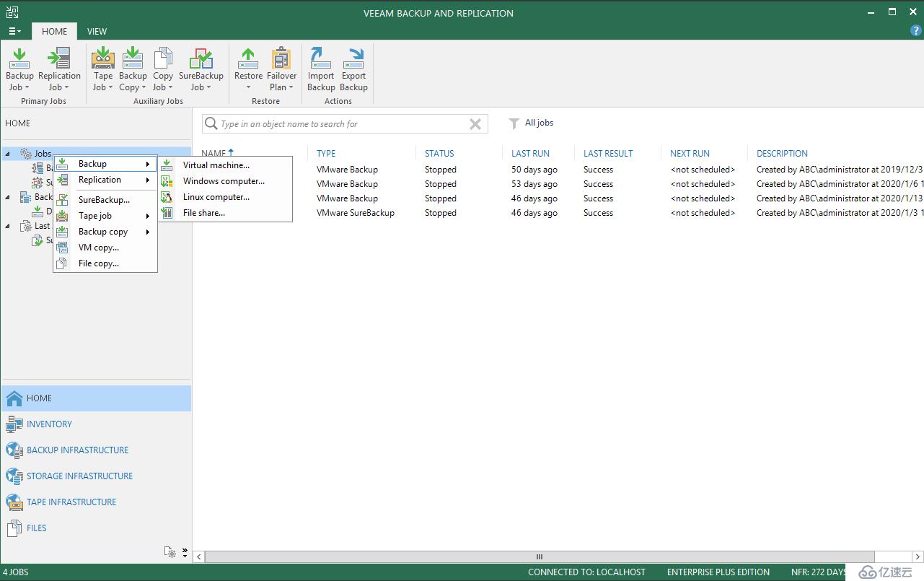This screenshot has height=581, width=924.
Task: Collapse the Last 24 hours tree node arrow
Action: click(8, 226)
